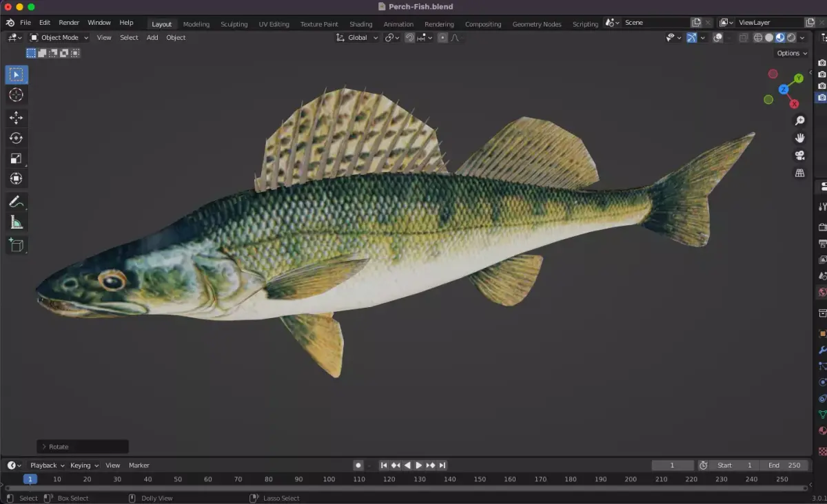
Task: Select the Rotate tool in toolbar
Action: tap(17, 138)
